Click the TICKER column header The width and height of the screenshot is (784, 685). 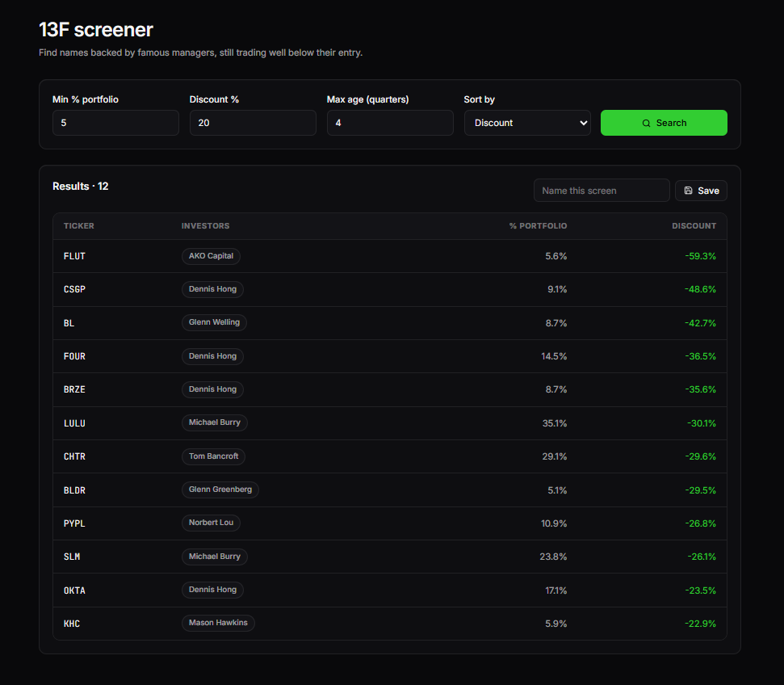[78, 225]
